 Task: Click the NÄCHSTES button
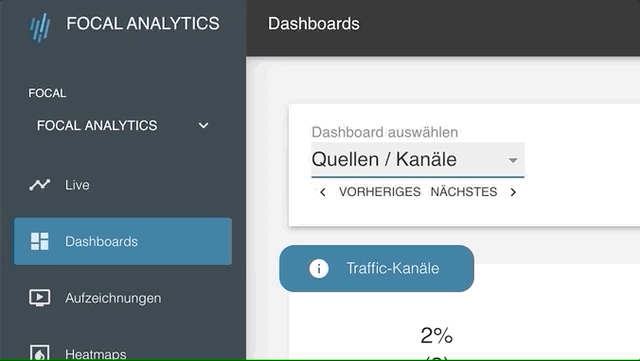pos(464,192)
